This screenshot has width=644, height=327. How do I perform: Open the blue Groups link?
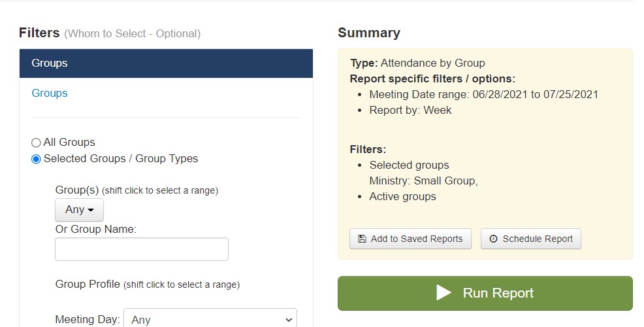[x=49, y=94]
